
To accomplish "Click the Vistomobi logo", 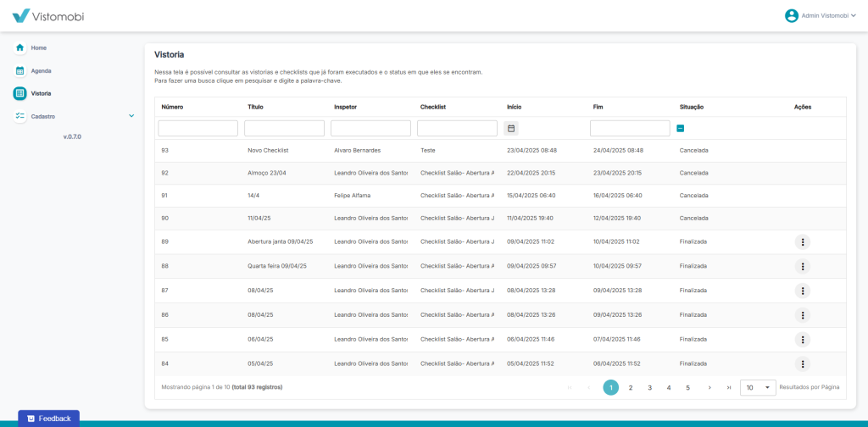I will coord(48,16).
